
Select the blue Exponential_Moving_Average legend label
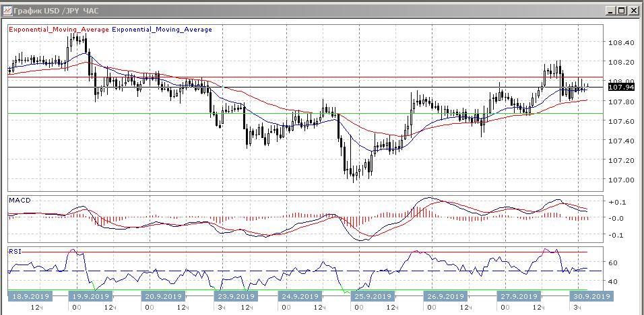coord(162,30)
